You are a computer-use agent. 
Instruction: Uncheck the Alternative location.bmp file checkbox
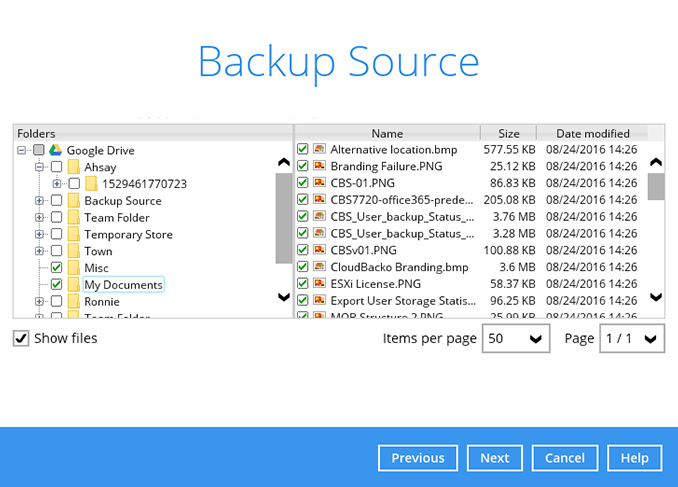click(x=302, y=149)
